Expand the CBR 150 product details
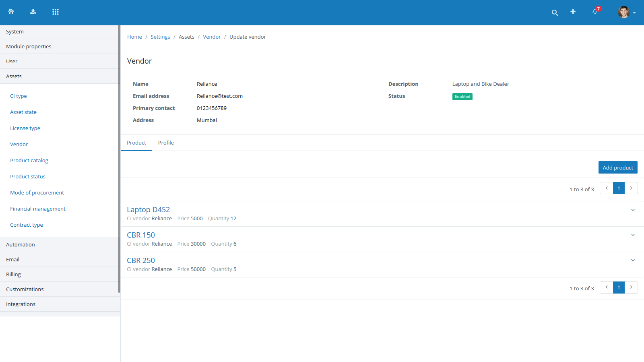 click(633, 235)
